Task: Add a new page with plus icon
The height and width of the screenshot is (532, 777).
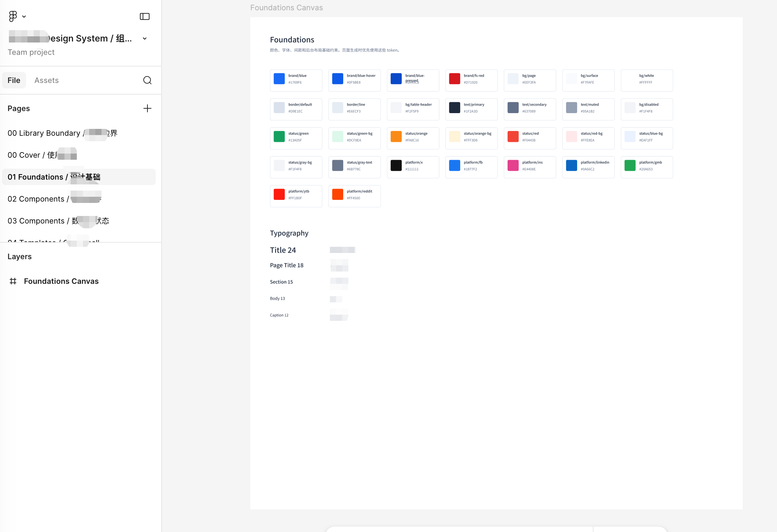Action: coord(147,108)
